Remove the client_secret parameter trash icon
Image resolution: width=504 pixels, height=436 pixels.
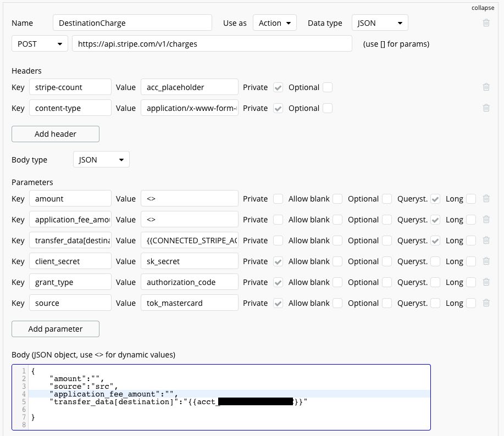coord(486,261)
